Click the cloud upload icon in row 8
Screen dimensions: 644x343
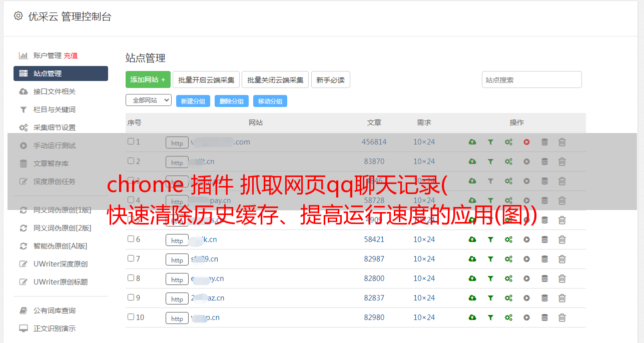tap(472, 278)
